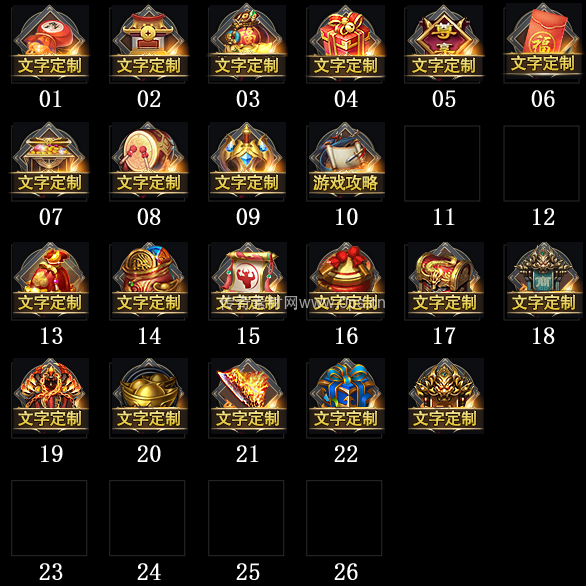Viewport: 586px width, 586px height.
Task: Select the blue gift box icon 22
Action: pos(345,398)
